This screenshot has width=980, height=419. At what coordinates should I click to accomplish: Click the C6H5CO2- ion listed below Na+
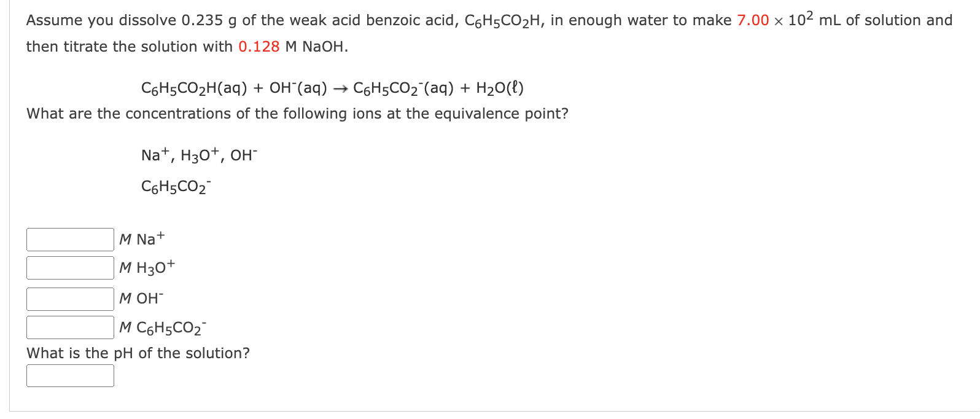tap(174, 186)
